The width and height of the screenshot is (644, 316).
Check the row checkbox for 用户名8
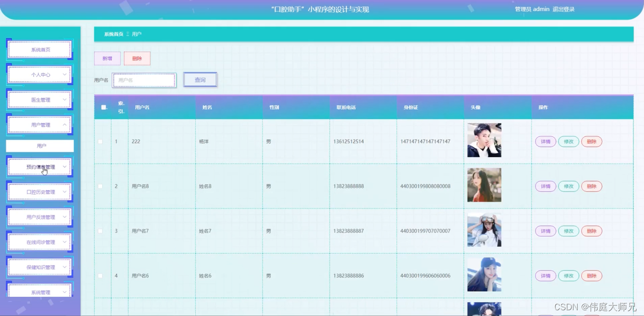coord(100,186)
